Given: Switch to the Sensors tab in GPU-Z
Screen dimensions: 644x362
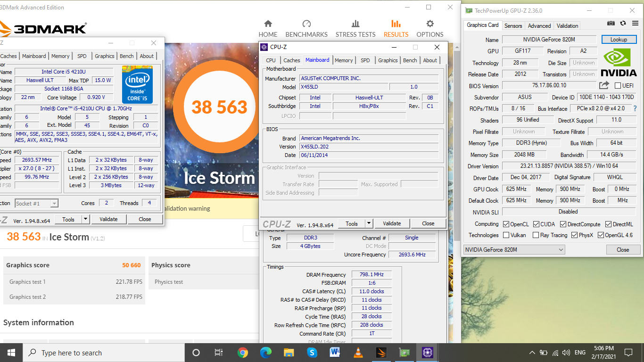Looking at the screenshot, I should click(513, 26).
